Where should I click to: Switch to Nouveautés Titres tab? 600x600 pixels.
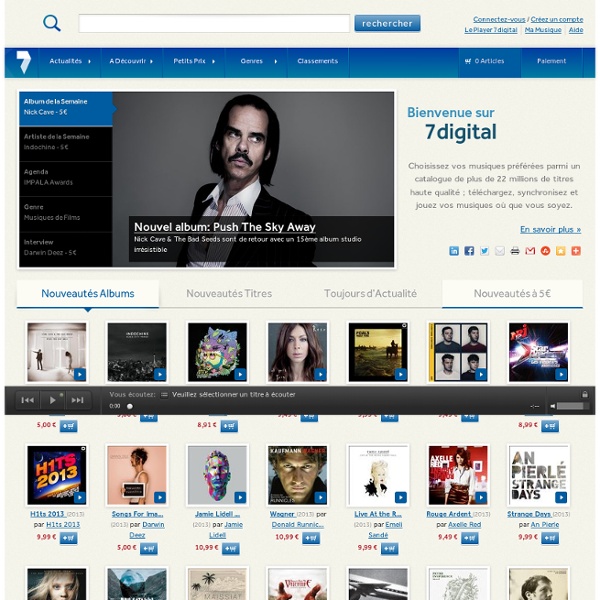(229, 293)
